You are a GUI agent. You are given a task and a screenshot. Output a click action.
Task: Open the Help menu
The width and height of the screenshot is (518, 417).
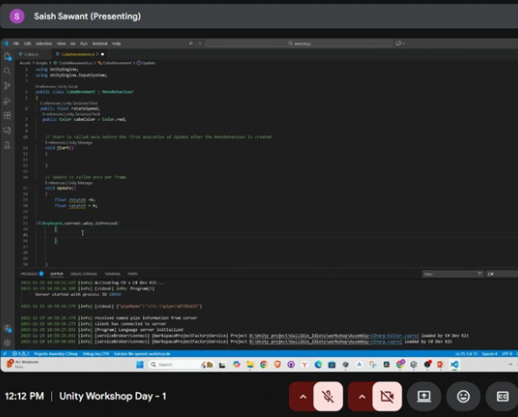pos(116,44)
